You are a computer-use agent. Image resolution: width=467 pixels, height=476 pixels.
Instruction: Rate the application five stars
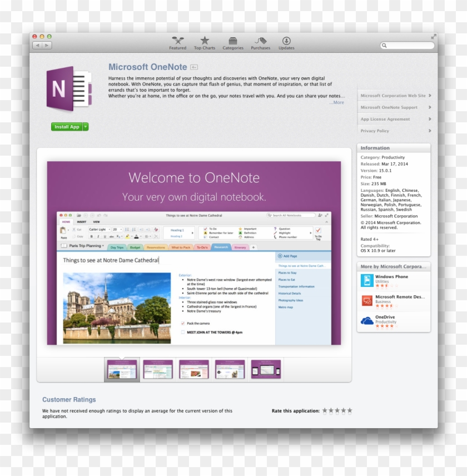(350, 410)
